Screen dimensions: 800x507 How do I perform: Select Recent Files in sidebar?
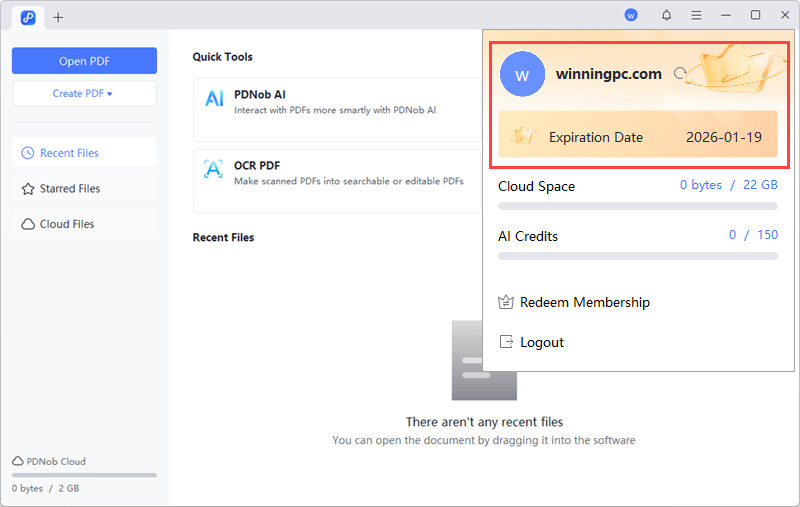[x=84, y=153]
